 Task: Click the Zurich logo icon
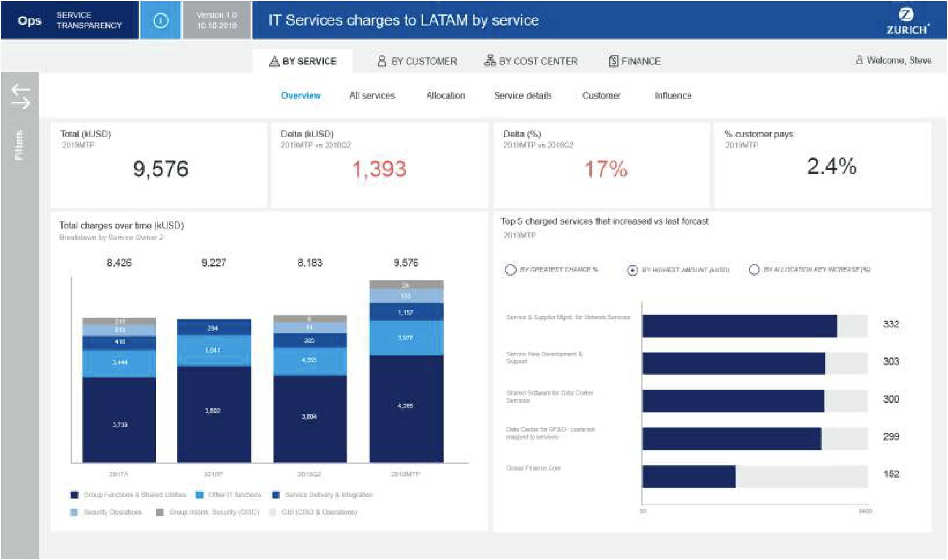[x=906, y=15]
